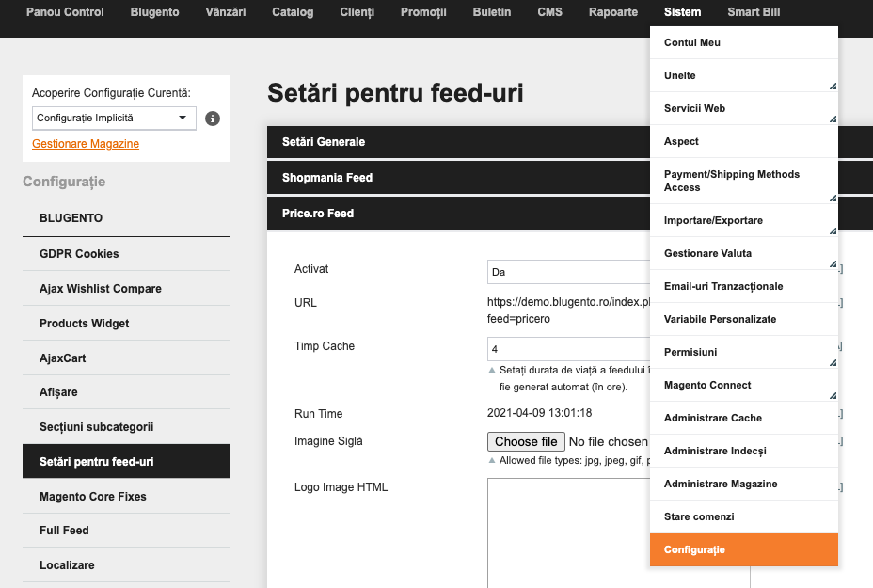Open the Clienți menu
Image resolution: width=873 pixels, height=588 pixels.
point(357,12)
